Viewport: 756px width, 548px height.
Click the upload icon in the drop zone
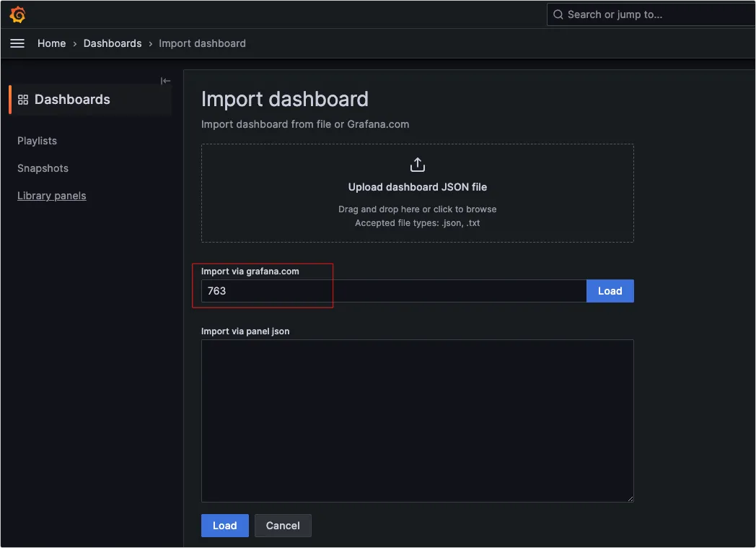[x=417, y=165]
